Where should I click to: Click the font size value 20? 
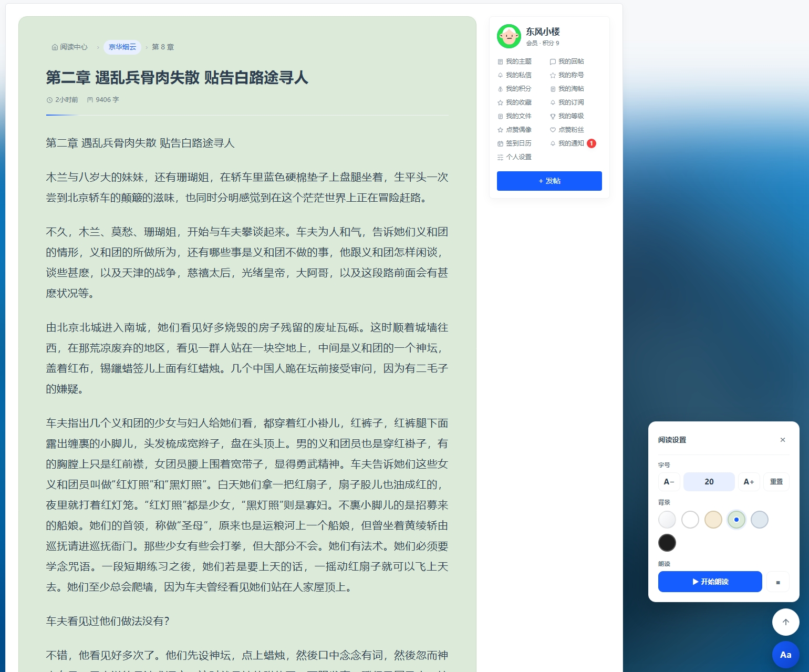click(x=709, y=482)
